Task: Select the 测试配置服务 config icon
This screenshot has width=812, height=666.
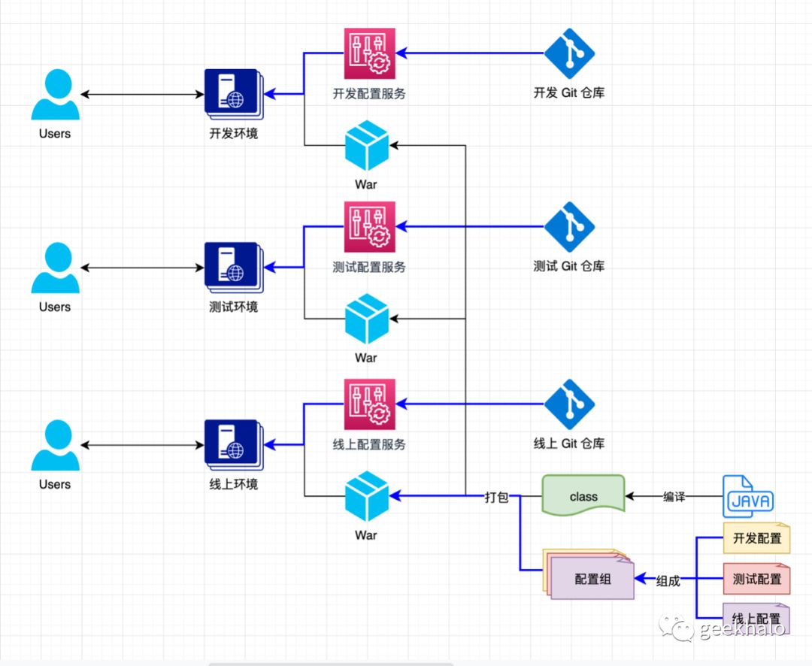Action: 369,227
